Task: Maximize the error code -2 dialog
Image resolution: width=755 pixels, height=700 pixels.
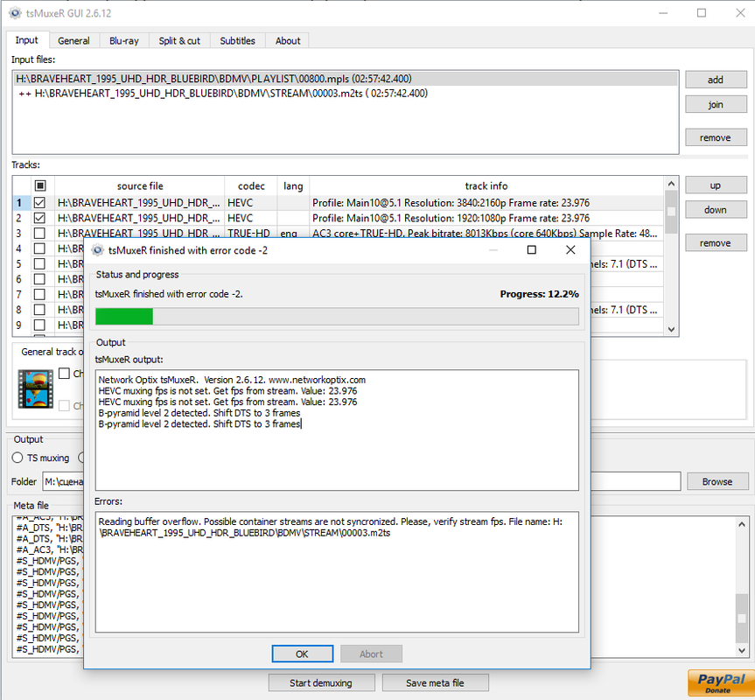Action: click(532, 250)
